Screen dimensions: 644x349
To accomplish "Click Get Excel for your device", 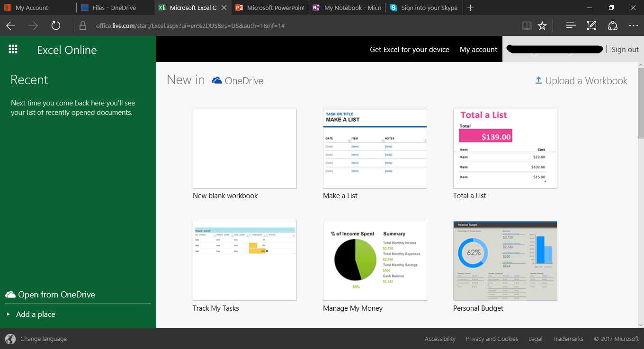I will tap(410, 49).
